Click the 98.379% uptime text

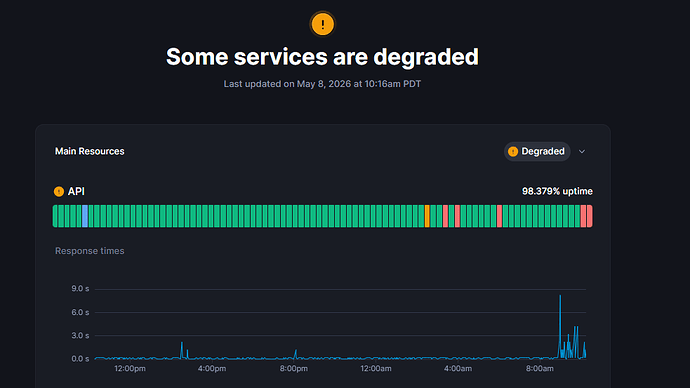(557, 191)
